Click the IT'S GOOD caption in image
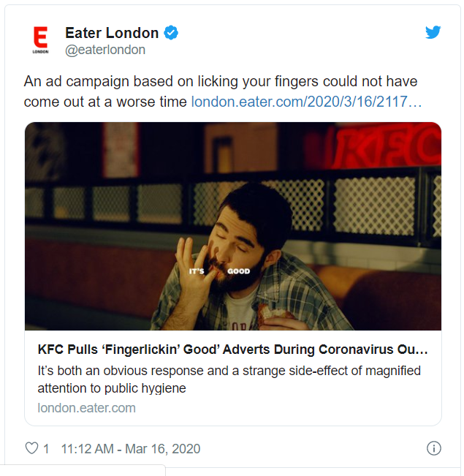Screen dimensions: 464x476 (x=219, y=271)
